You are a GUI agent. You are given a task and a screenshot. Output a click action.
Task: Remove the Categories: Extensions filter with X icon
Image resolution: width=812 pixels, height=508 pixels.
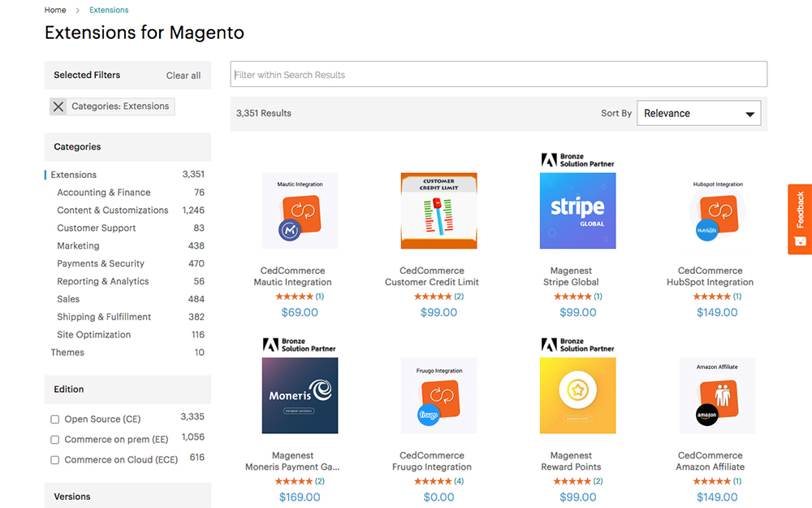[x=58, y=106]
